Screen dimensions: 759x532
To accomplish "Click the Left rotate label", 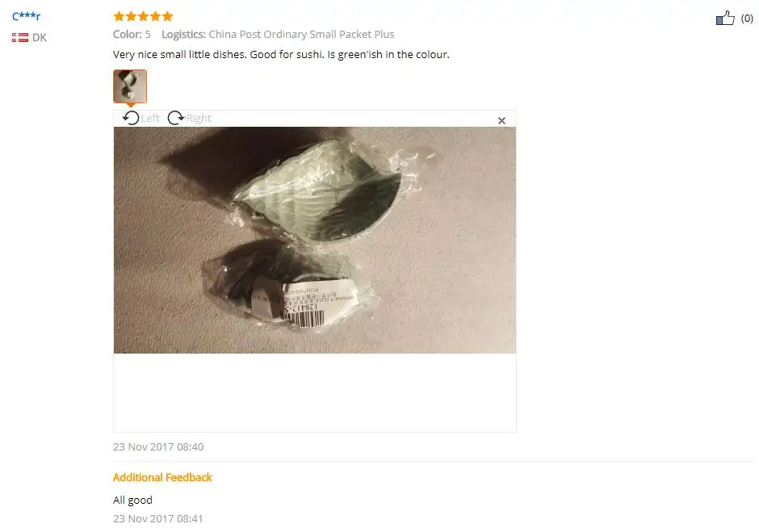I will point(150,118).
